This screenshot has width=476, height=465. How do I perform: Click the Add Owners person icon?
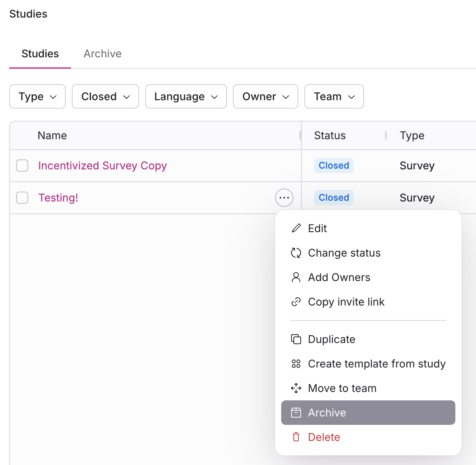[x=296, y=277]
